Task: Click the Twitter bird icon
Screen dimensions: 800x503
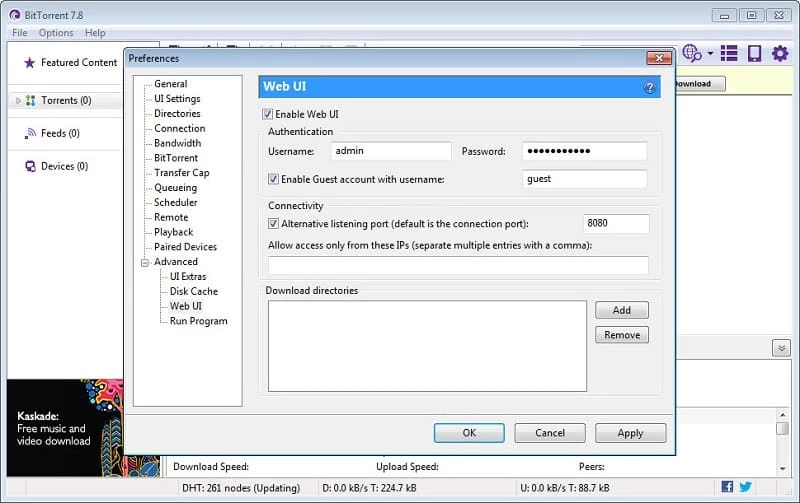Action: point(746,487)
